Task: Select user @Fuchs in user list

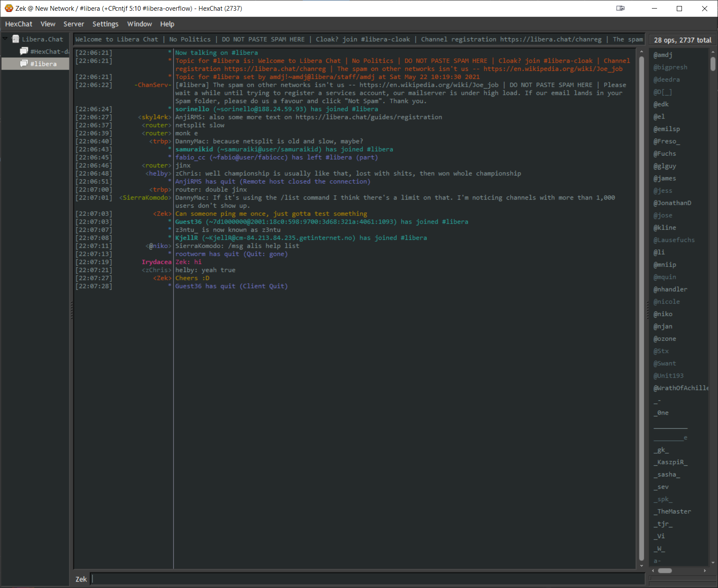Action: (678, 154)
